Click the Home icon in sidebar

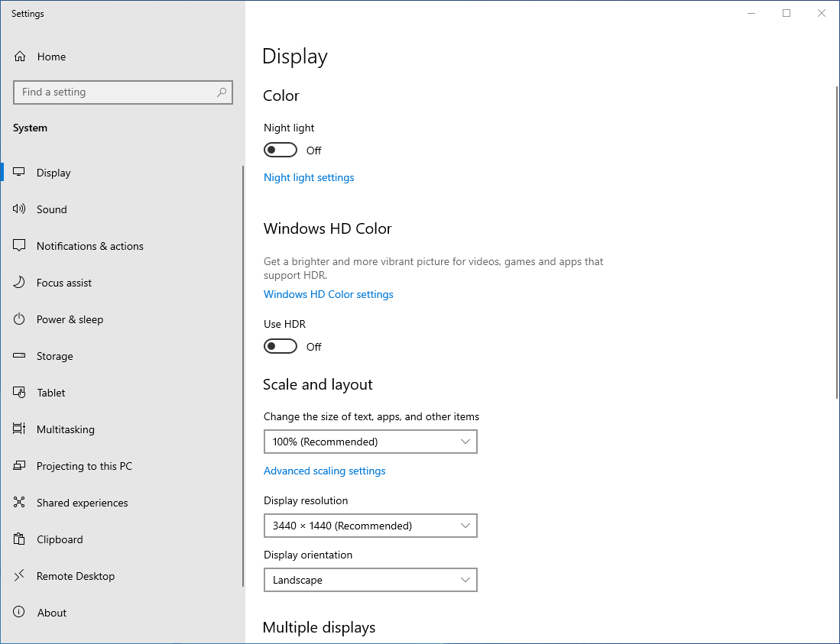pos(20,57)
